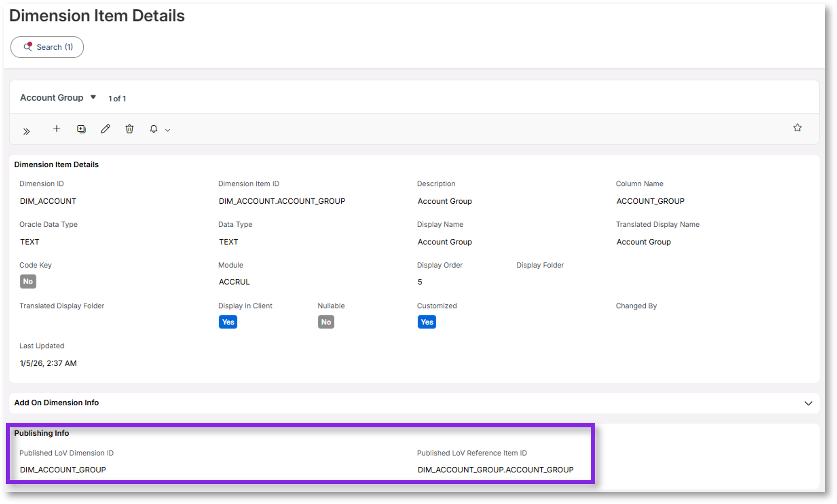Image resolution: width=837 pixels, height=504 pixels.
Task: Expand the Add On Dimension Info section
Action: coord(808,403)
